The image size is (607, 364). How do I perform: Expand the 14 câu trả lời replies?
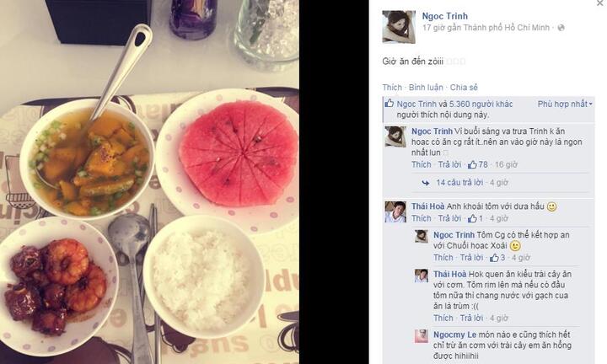pos(459,183)
